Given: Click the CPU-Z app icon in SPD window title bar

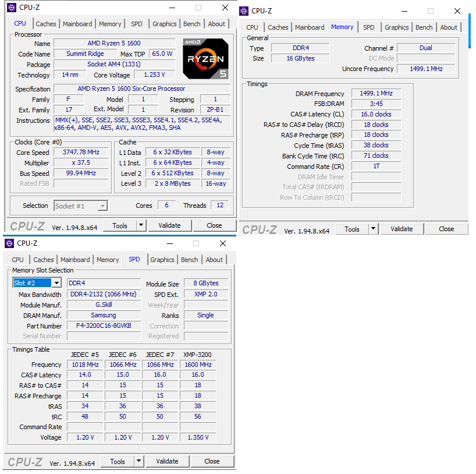Looking at the screenshot, I should pyautogui.click(x=9, y=243).
